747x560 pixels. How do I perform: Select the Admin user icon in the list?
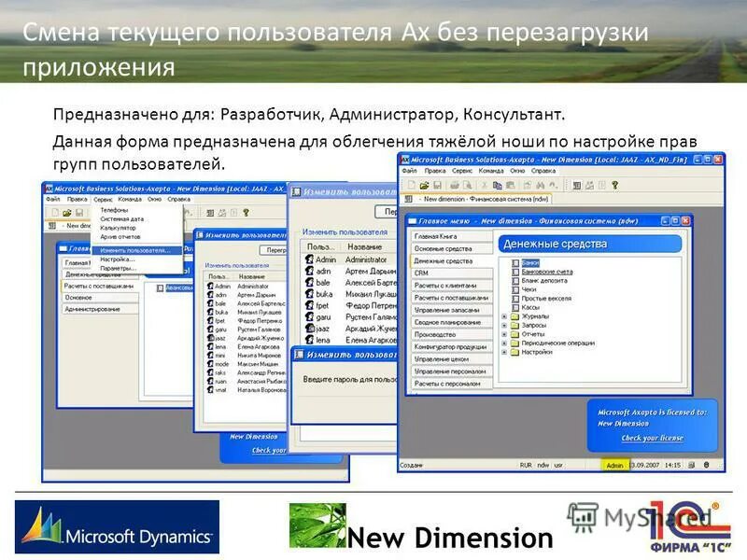(x=310, y=259)
